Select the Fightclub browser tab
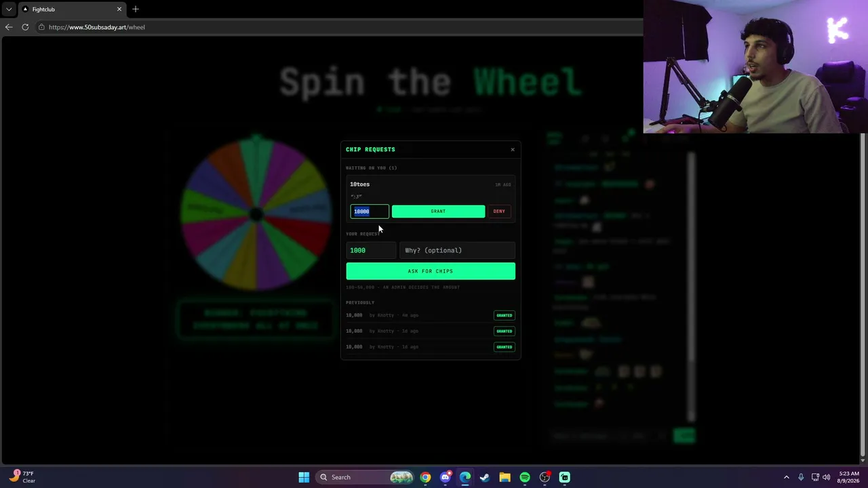The image size is (868, 488). (x=73, y=9)
